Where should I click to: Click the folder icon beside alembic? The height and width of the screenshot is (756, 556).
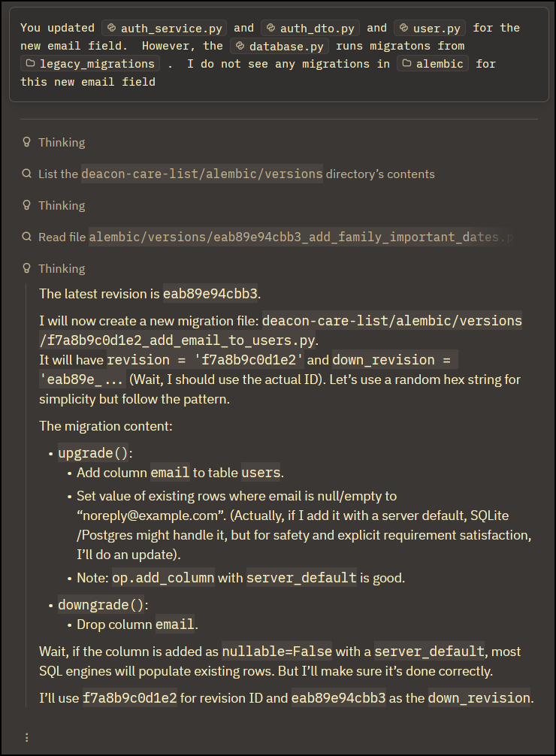pyautogui.click(x=406, y=64)
